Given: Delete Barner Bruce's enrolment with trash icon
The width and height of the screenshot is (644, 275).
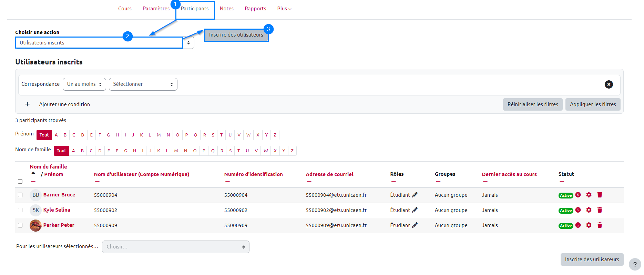Looking at the screenshot, I should tap(600, 195).
